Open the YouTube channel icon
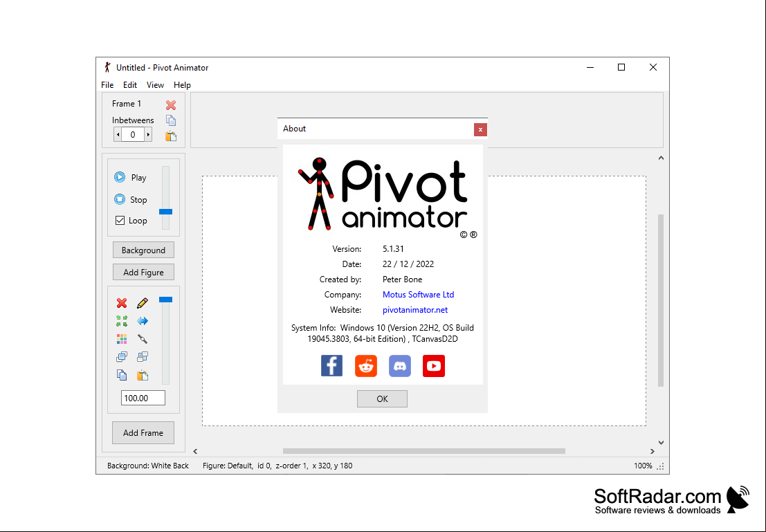766x532 pixels. [x=434, y=366]
